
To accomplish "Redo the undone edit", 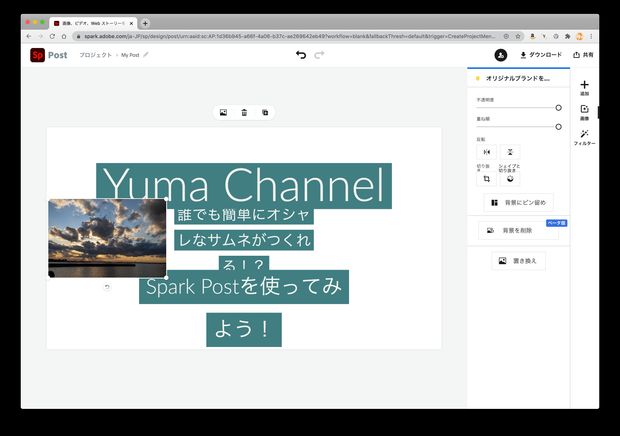I will point(319,55).
